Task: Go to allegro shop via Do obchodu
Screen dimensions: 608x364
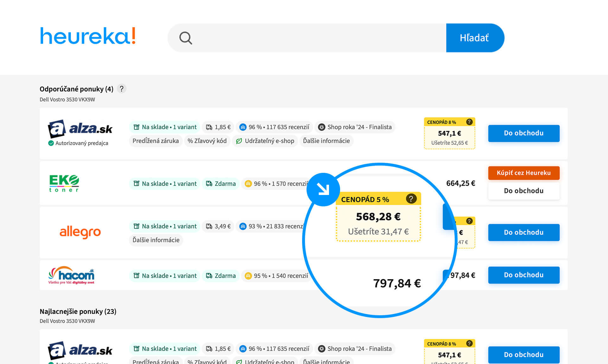Action: (524, 232)
